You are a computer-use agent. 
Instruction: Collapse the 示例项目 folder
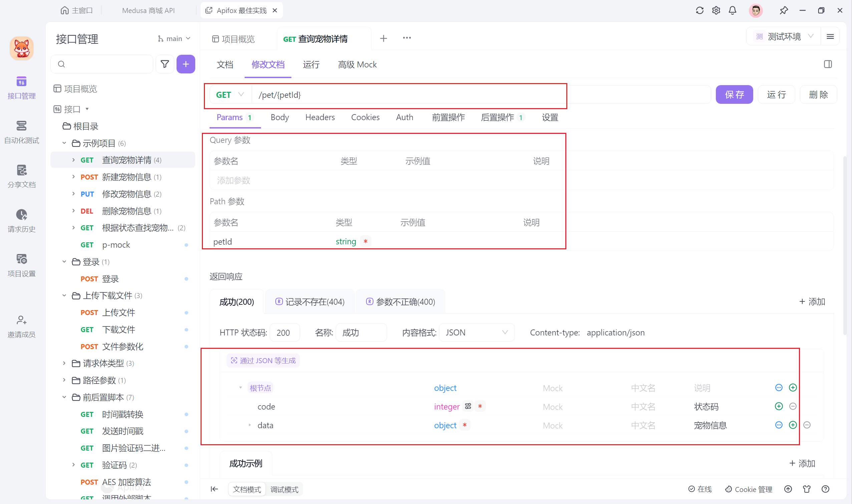(64, 143)
